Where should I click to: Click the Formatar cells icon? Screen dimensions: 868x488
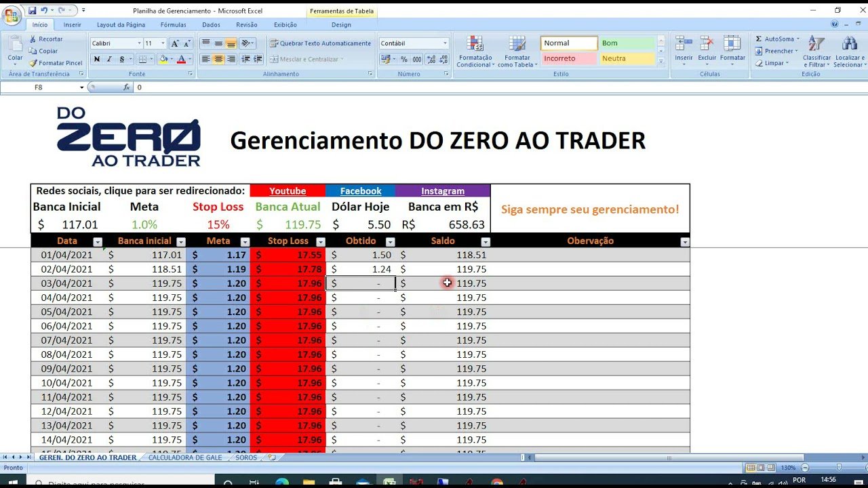pyautogui.click(x=732, y=43)
